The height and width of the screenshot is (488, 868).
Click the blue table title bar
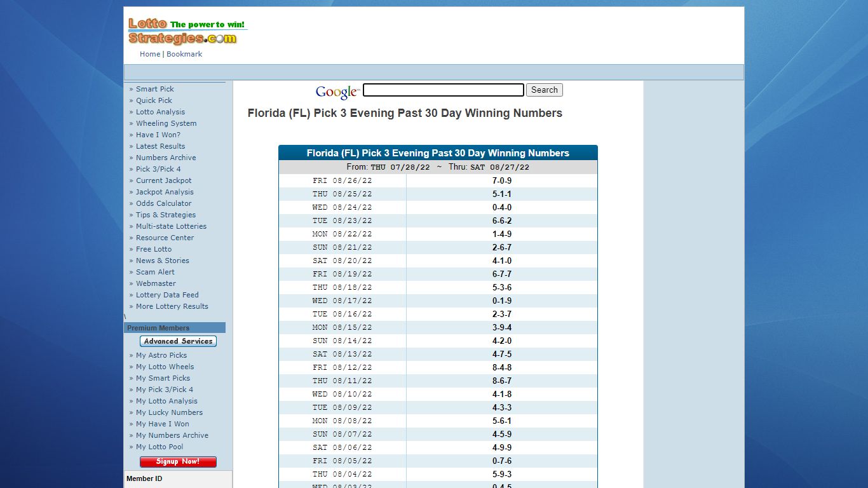click(438, 152)
